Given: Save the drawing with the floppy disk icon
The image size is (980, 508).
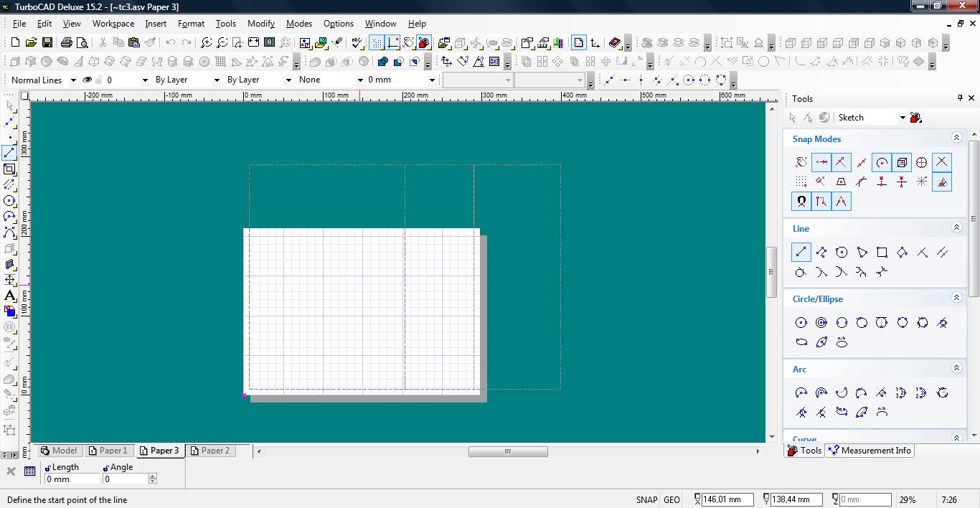Looking at the screenshot, I should [x=47, y=43].
